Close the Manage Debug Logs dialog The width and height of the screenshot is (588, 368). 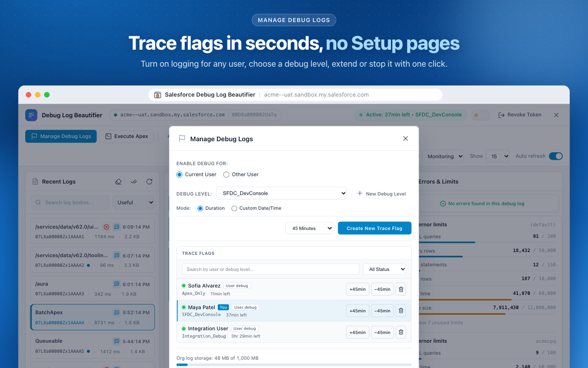point(406,138)
